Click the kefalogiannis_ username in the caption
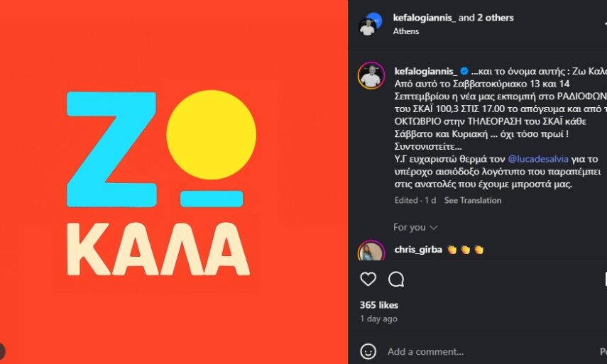This screenshot has height=364, width=607. coord(425,71)
